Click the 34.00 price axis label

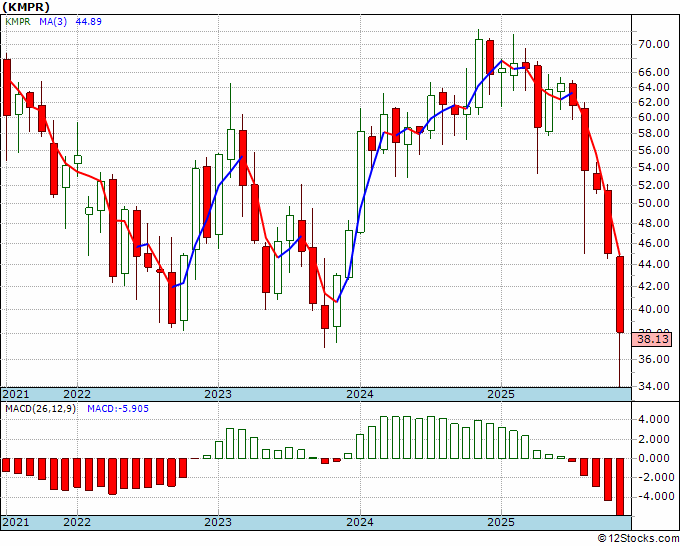pos(653,386)
